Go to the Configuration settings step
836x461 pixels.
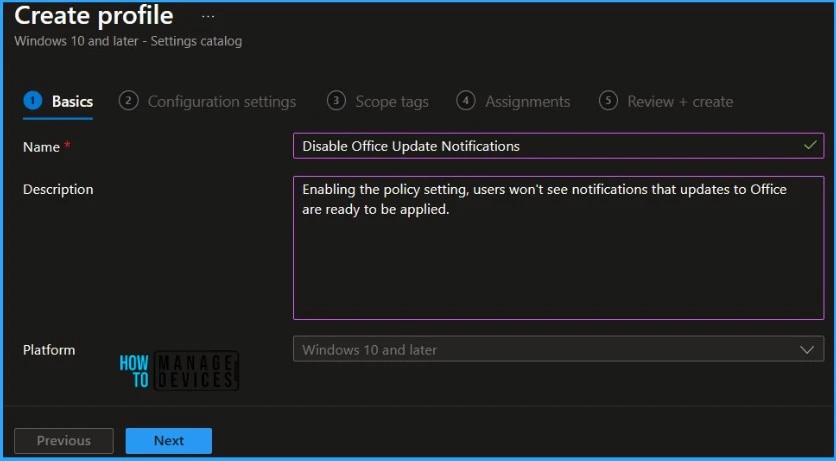(207, 101)
